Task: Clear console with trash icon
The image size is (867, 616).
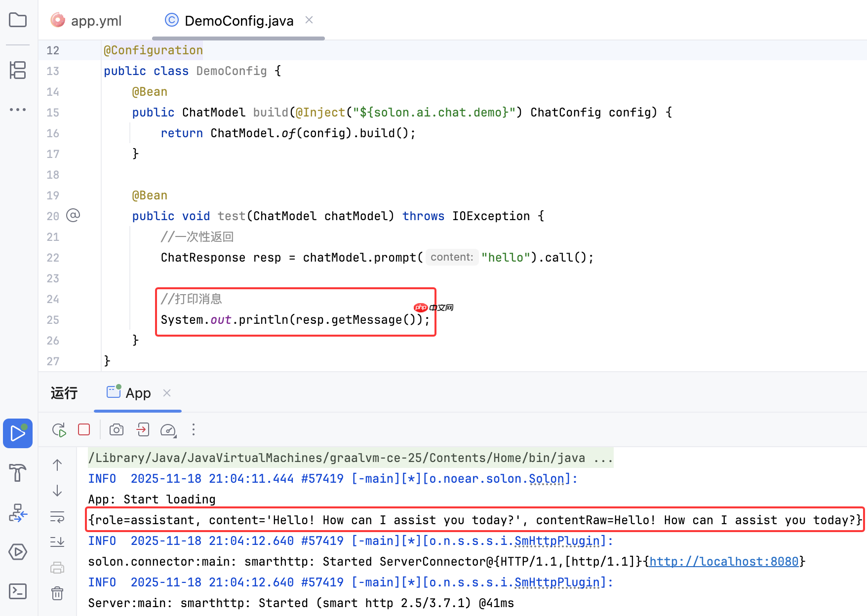Action: point(57,593)
